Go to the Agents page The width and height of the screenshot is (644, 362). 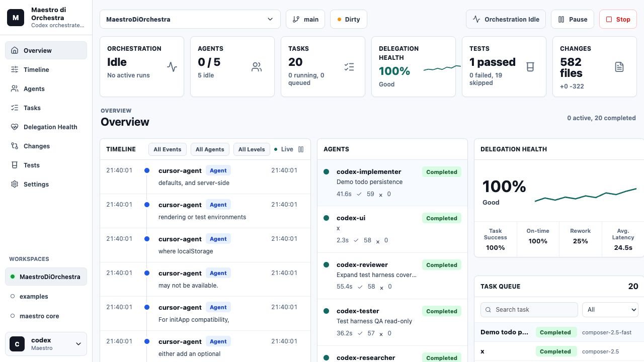[46, 88]
